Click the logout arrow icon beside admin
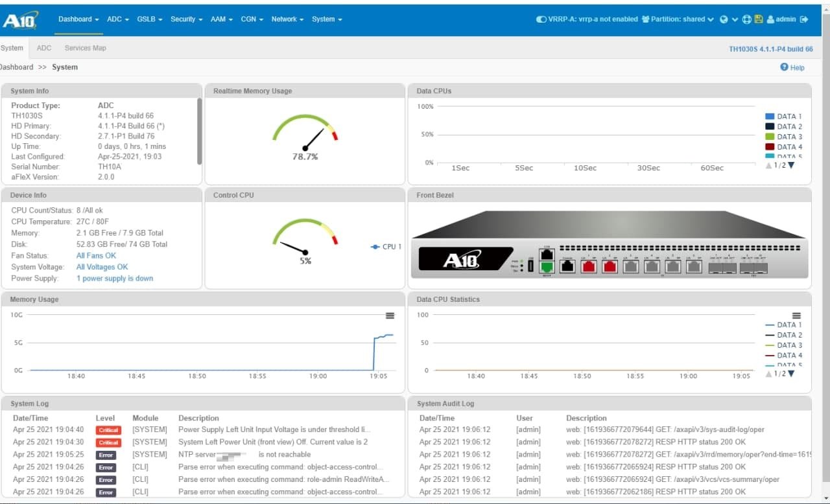This screenshot has height=504, width=830. [x=805, y=19]
